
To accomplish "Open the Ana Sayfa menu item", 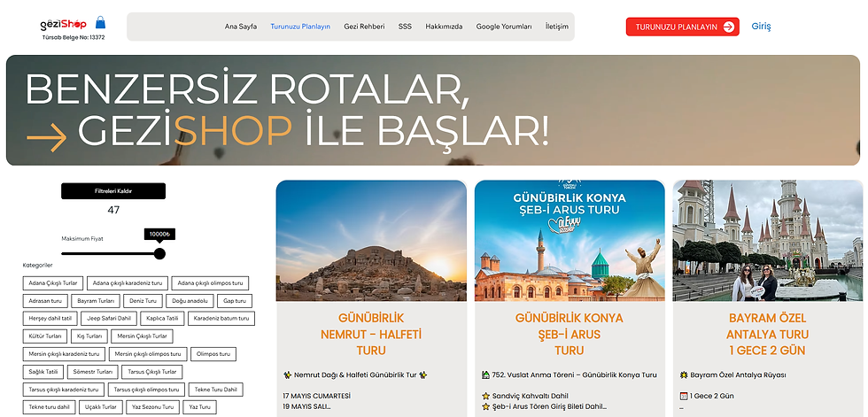I will coord(241,27).
